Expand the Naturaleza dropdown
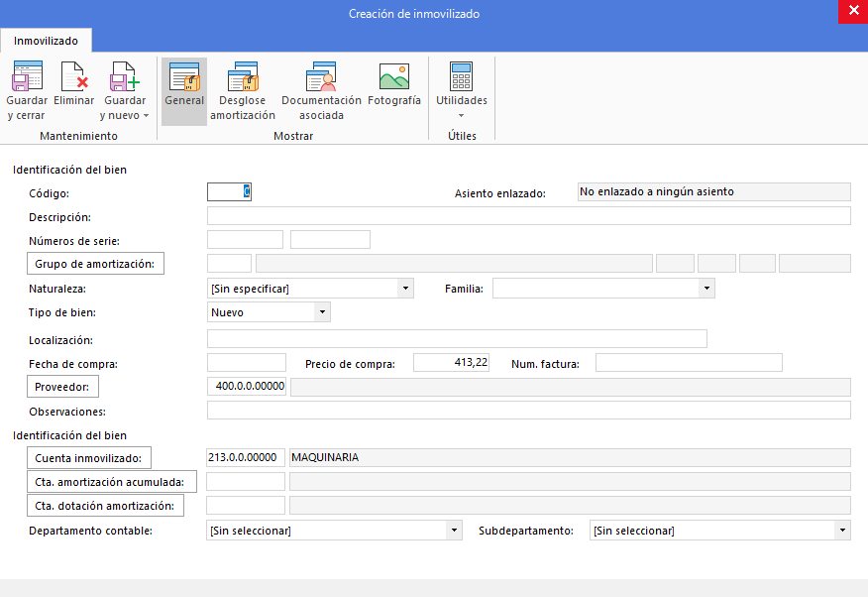868x597 pixels. pos(405,289)
